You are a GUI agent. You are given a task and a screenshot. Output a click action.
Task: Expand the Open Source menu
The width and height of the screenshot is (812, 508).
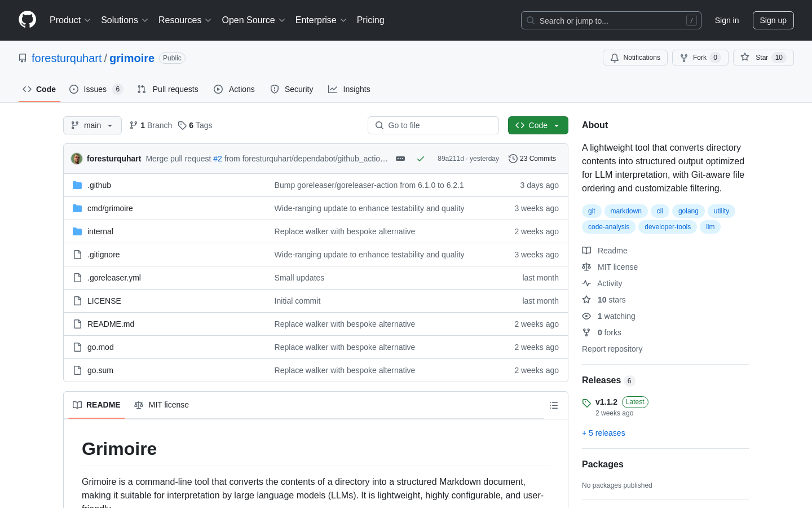pos(254,20)
